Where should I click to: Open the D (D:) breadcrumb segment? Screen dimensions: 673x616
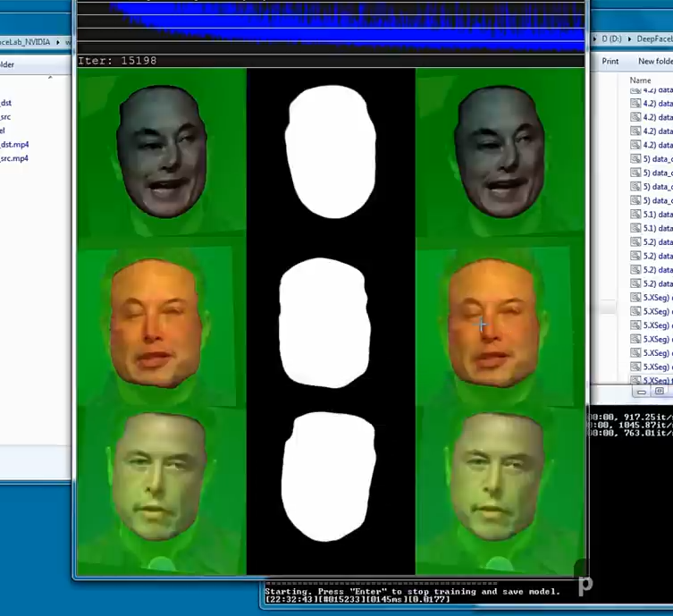coord(611,39)
